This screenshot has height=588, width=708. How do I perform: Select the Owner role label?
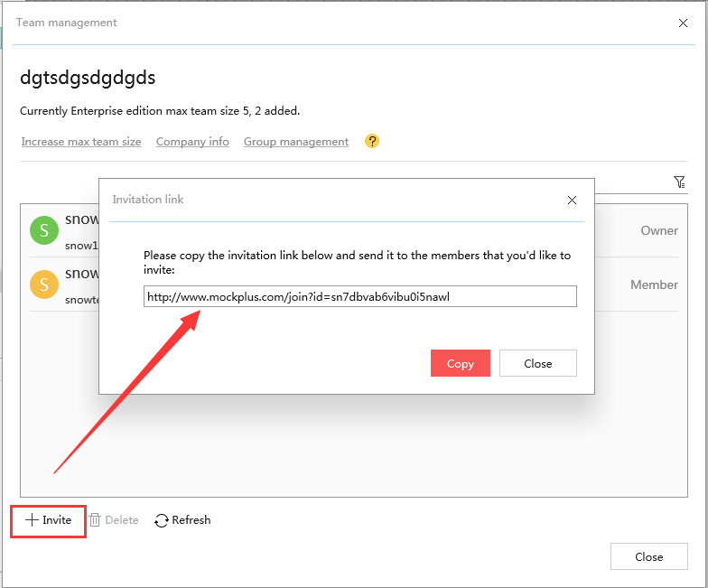point(659,231)
